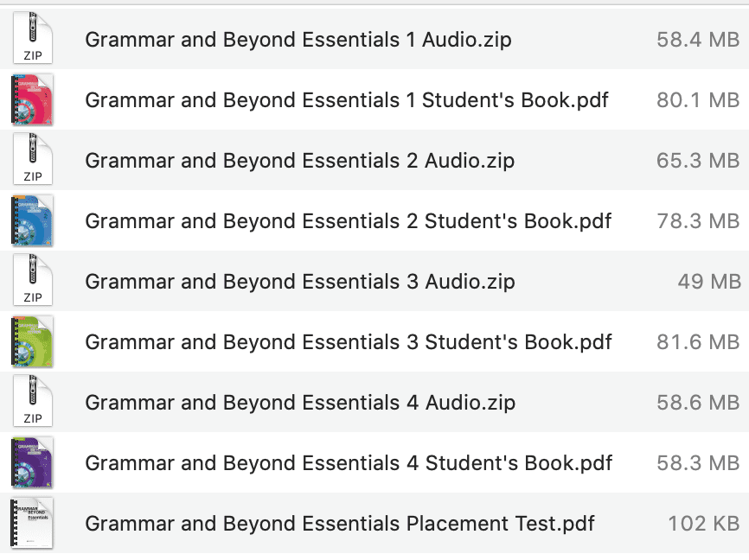749x560 pixels.
Task: Select Grammar and Beyond Essentials 2 Student's Book.pdf
Action: coord(349,221)
